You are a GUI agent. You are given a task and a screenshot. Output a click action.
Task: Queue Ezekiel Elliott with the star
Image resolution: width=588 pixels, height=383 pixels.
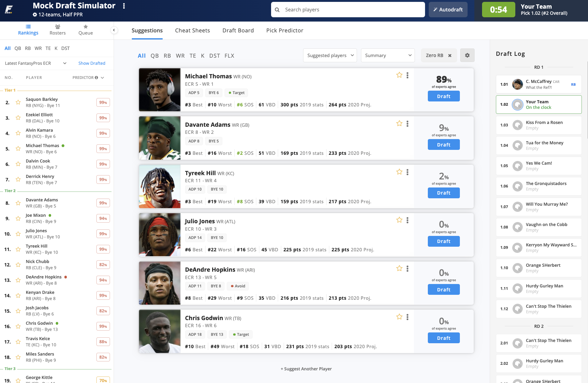click(18, 118)
